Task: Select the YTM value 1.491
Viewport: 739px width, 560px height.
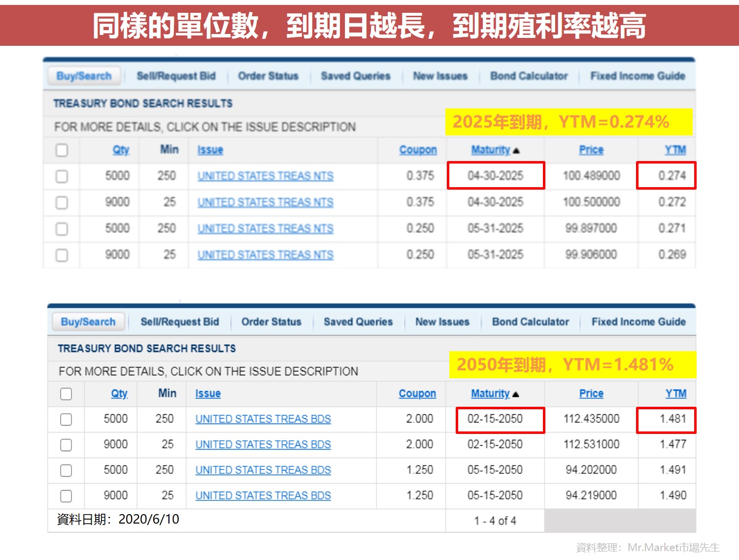Action: pos(673,470)
